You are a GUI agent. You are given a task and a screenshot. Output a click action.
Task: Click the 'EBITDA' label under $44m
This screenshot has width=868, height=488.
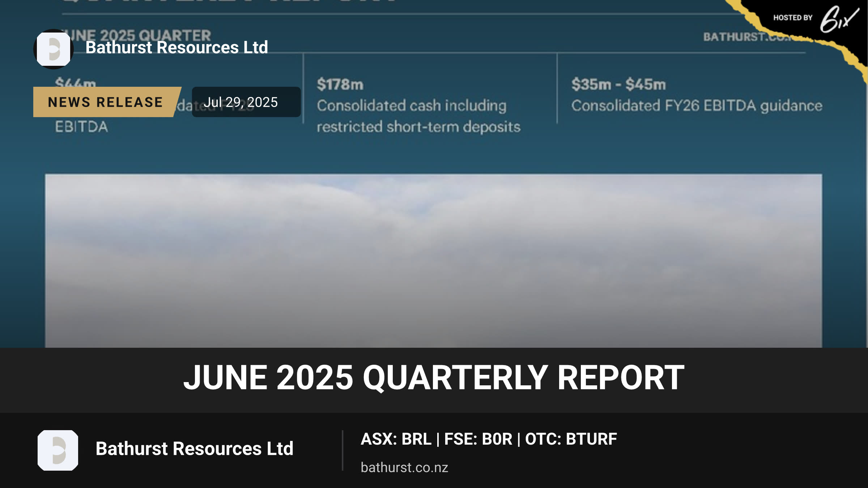[x=81, y=127]
